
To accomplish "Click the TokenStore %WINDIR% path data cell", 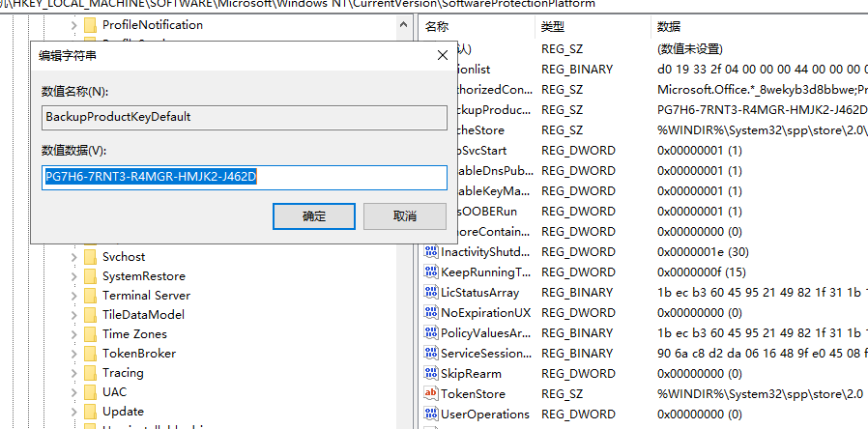I will pyautogui.click(x=760, y=393).
